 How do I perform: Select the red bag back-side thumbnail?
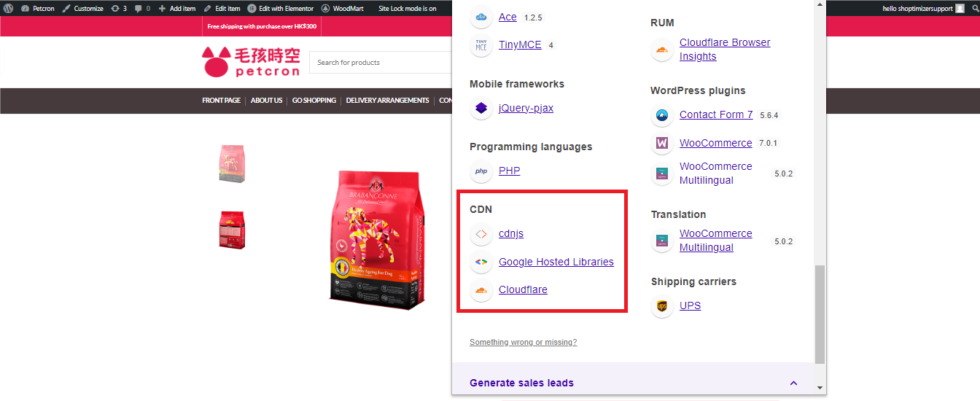[233, 230]
